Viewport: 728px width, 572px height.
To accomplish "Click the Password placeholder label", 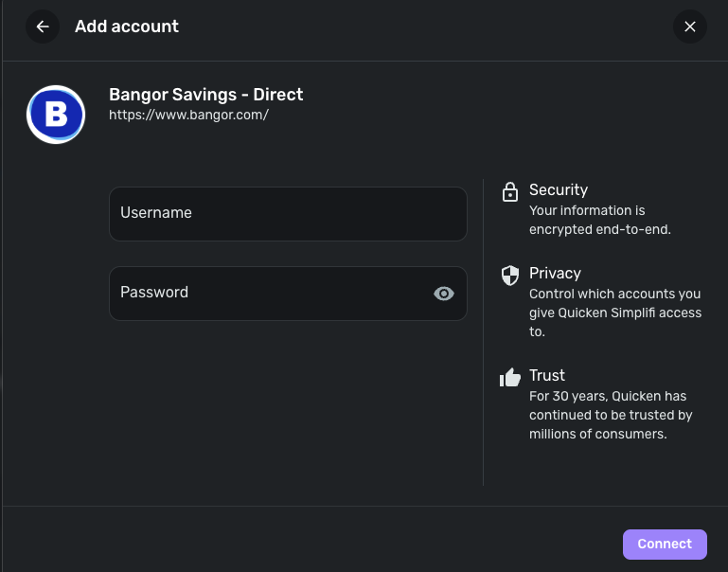I will point(154,293).
